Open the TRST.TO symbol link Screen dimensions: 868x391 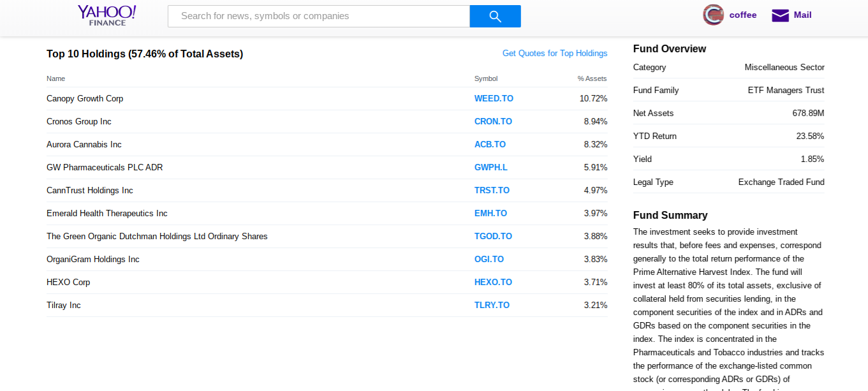point(492,191)
